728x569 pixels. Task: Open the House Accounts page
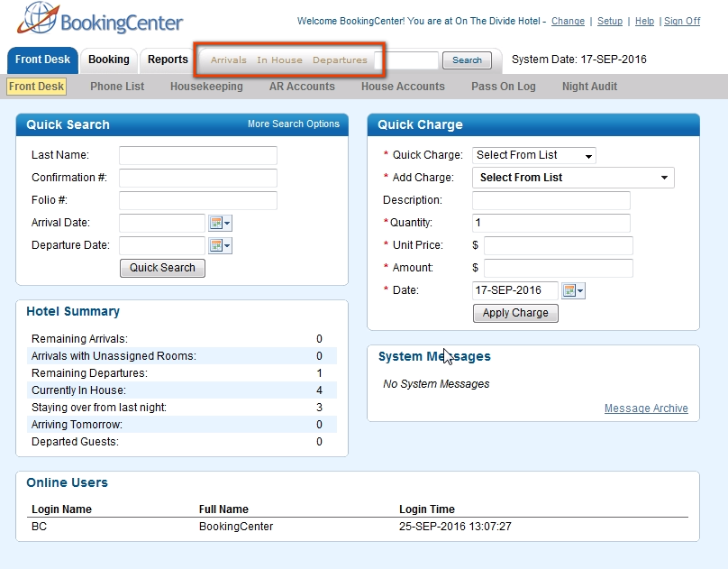click(x=403, y=87)
